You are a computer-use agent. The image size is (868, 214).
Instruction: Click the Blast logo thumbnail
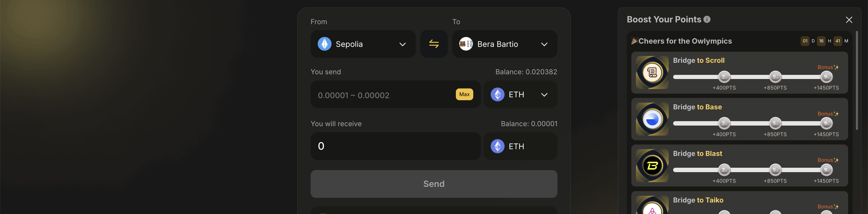point(652,166)
